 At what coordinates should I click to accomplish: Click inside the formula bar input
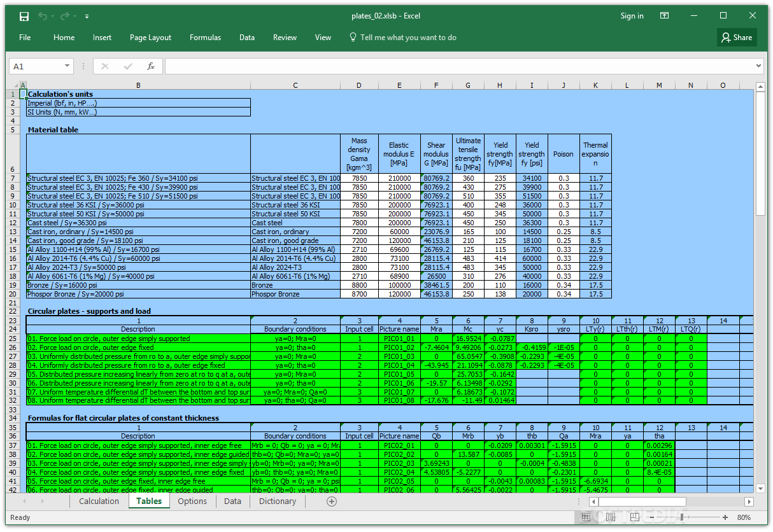click(x=458, y=66)
